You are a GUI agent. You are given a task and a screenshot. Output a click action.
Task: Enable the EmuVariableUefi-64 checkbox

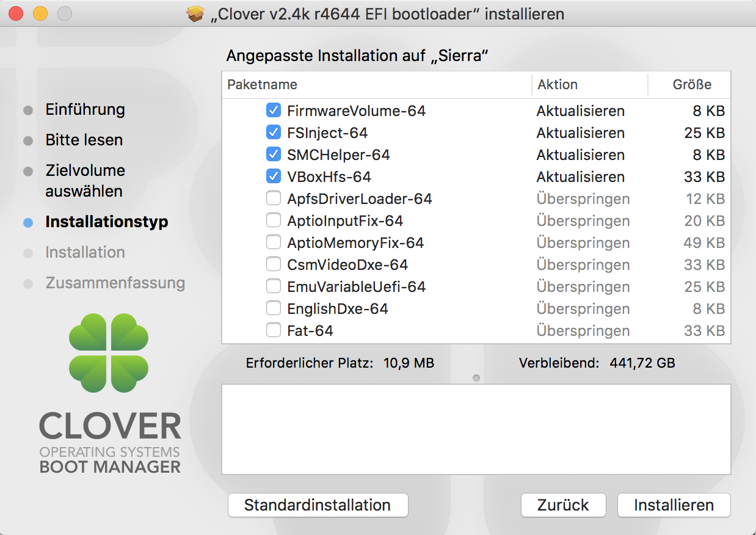[x=274, y=286]
